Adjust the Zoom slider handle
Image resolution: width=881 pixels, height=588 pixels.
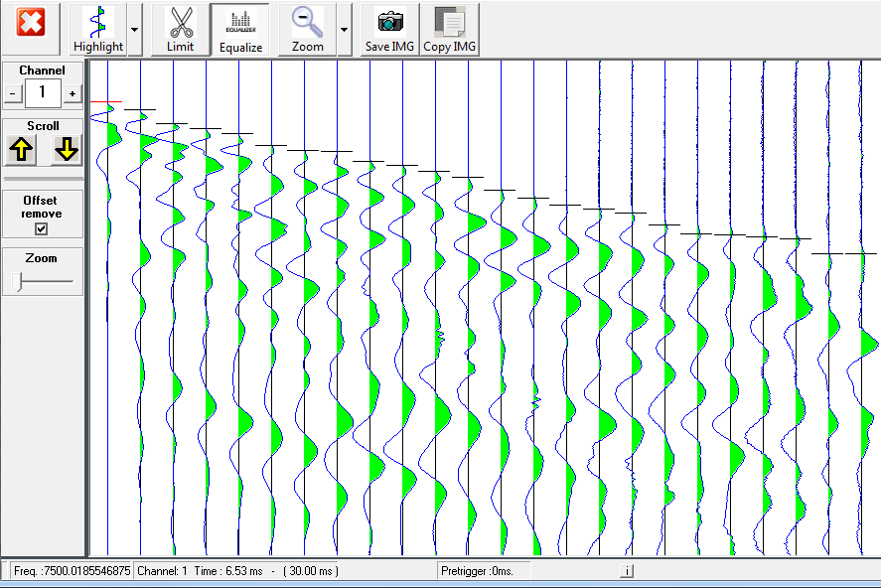[17, 281]
